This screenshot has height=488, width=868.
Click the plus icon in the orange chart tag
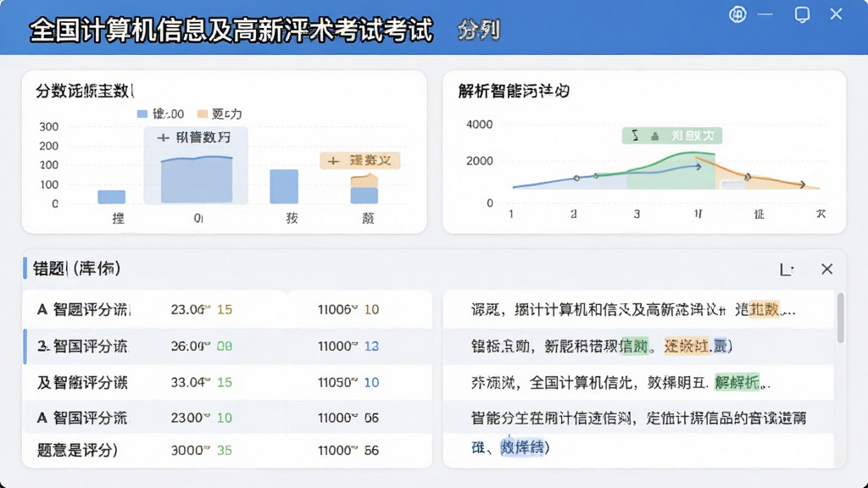333,161
